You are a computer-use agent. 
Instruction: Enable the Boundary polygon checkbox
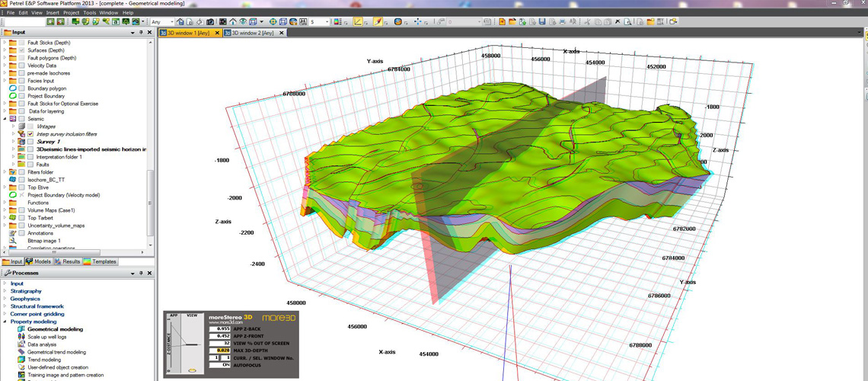[x=21, y=88]
